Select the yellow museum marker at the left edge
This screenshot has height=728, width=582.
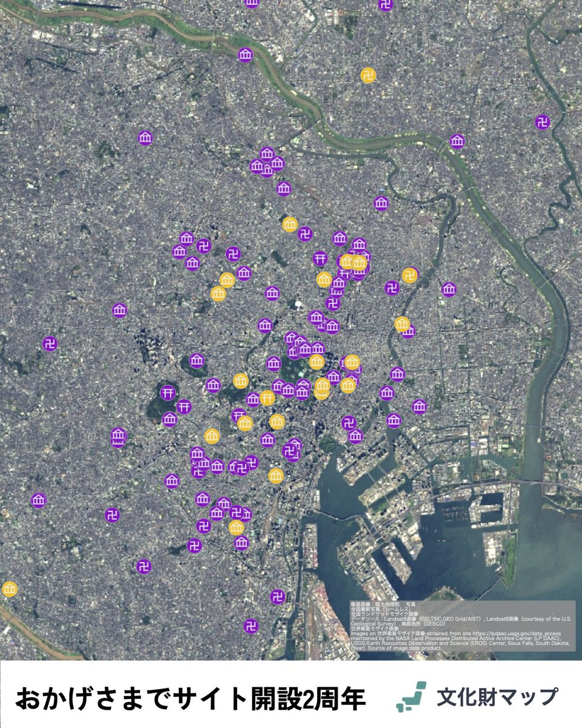click(x=10, y=589)
